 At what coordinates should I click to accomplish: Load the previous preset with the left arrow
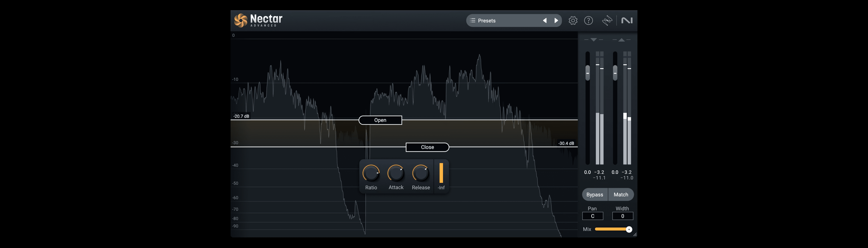point(545,20)
